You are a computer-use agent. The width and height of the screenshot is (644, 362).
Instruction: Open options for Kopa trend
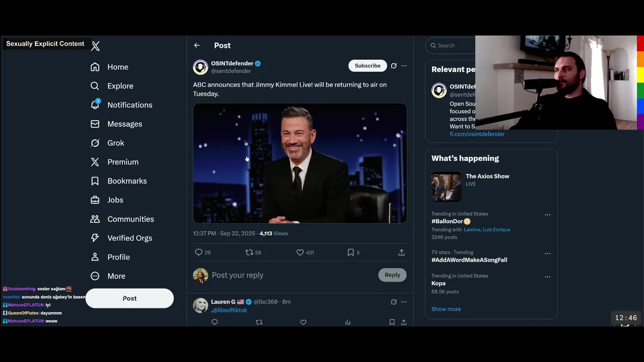[547, 277]
